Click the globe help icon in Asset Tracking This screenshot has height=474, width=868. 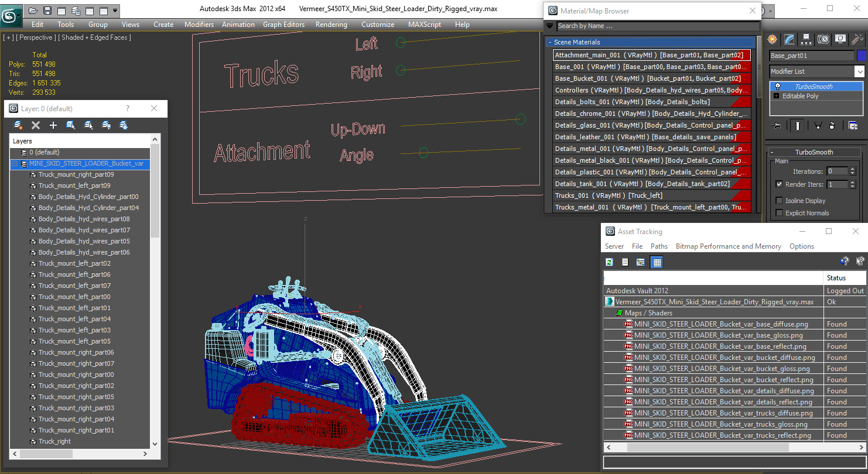[x=844, y=262]
